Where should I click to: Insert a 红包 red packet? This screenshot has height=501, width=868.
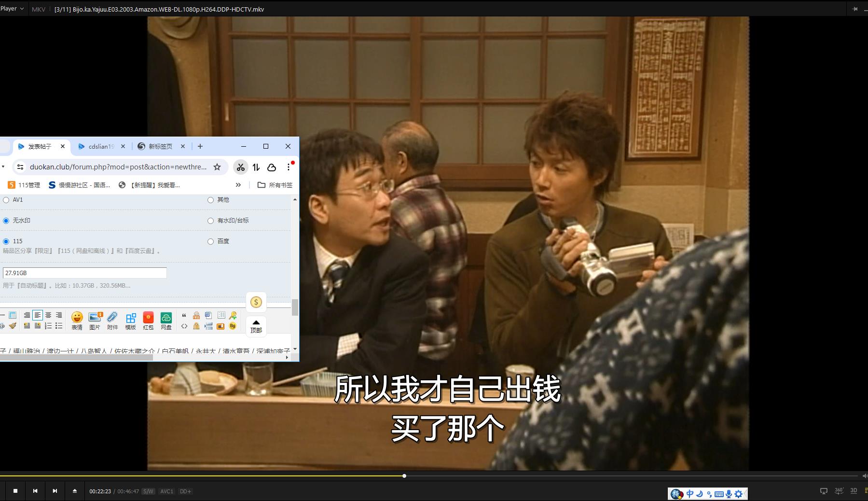point(149,320)
